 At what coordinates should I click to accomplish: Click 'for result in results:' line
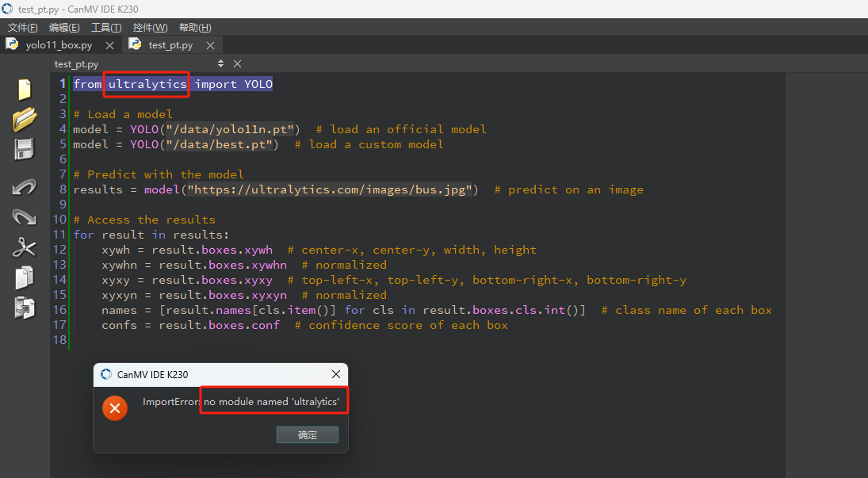click(x=151, y=235)
